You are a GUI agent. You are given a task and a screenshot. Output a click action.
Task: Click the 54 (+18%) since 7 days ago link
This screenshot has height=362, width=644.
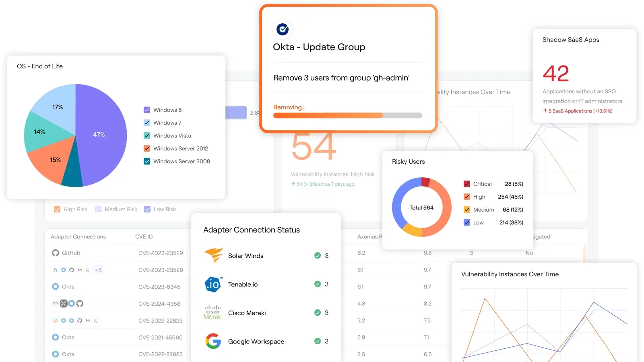(326, 184)
